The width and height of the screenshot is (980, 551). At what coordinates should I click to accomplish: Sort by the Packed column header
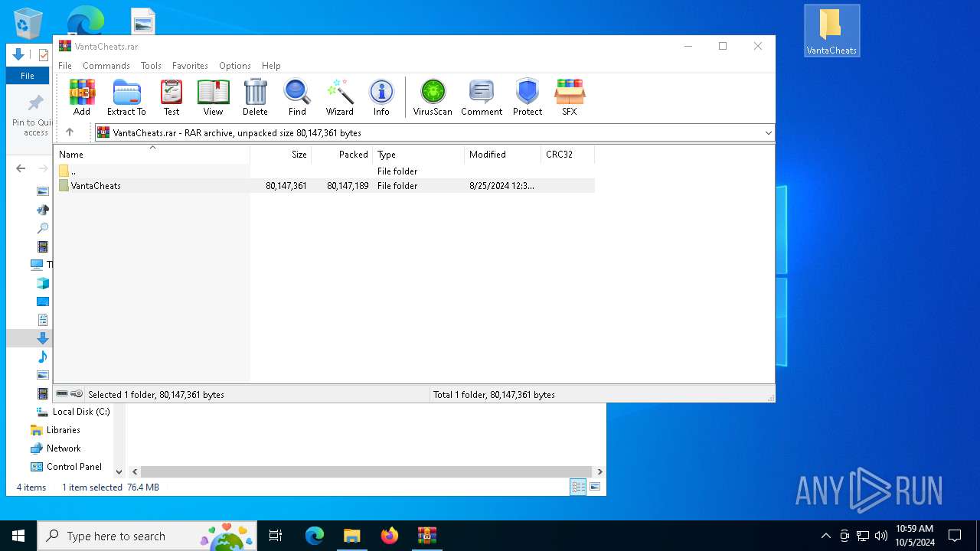[x=342, y=155]
